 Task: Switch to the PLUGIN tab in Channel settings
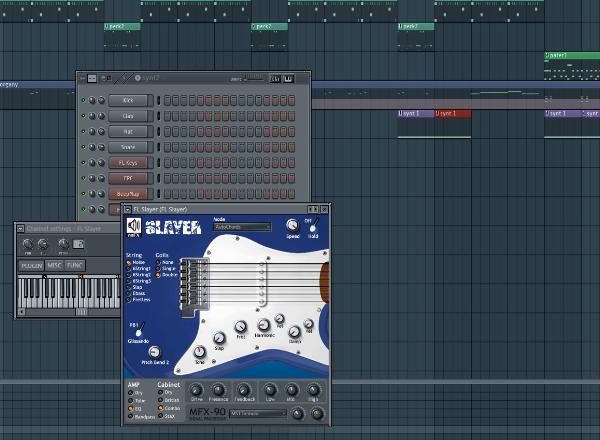click(32, 266)
